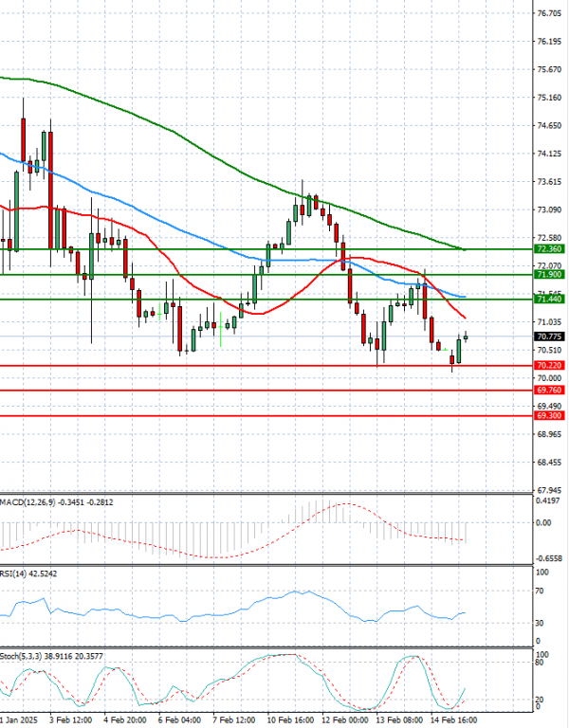Screen dimensions: 569x728
Task: Click the 76.195 price axis value
Action: coord(549,42)
